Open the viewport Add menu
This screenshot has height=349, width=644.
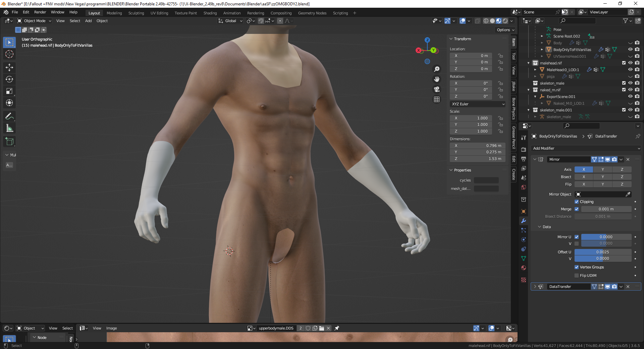(x=88, y=21)
